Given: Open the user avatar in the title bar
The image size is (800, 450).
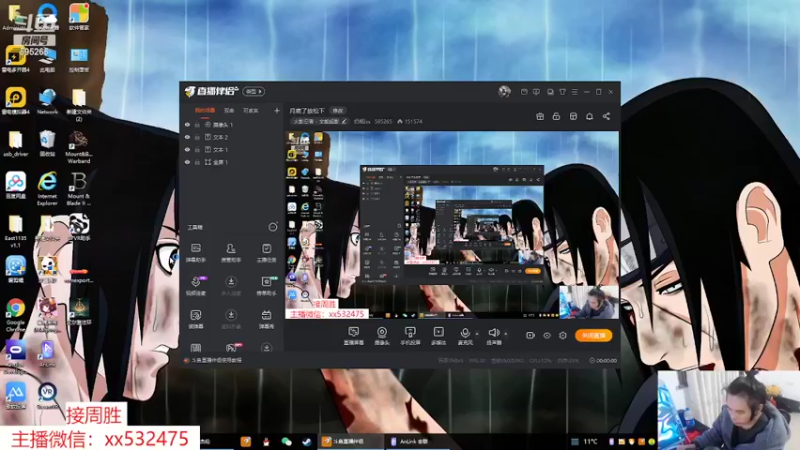Looking at the screenshot, I should pyautogui.click(x=504, y=91).
